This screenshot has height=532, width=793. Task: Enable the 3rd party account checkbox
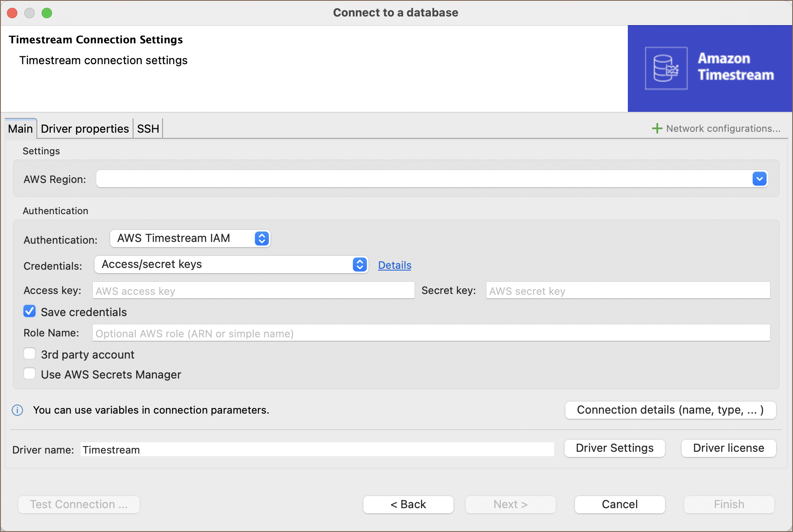coord(29,354)
